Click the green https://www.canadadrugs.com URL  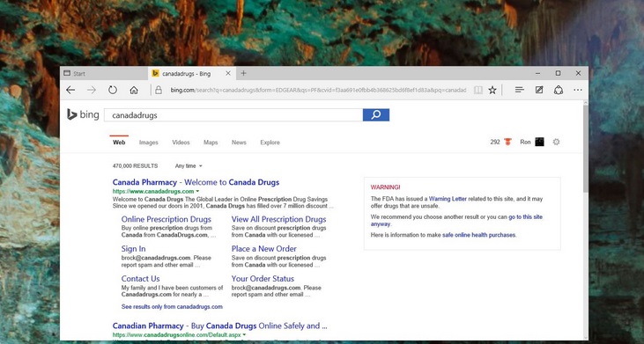153,192
